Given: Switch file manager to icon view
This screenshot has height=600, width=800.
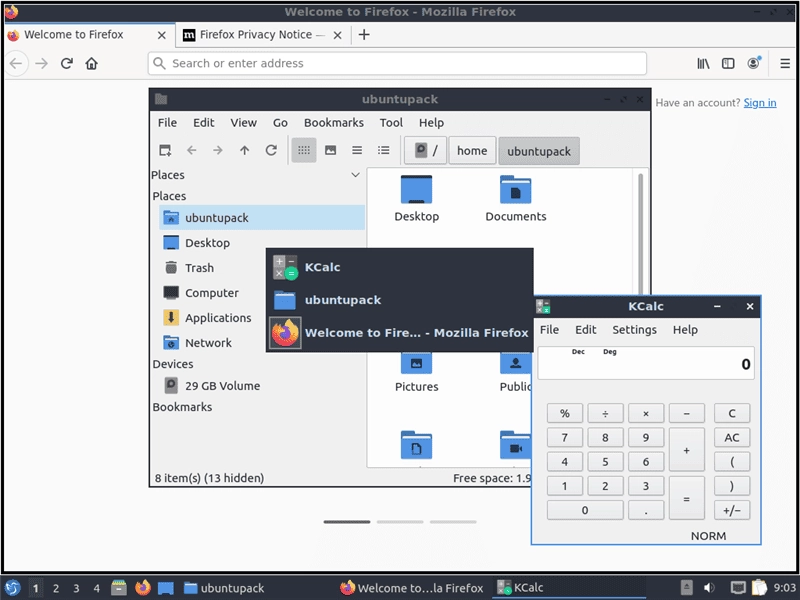Looking at the screenshot, I should 304,150.
